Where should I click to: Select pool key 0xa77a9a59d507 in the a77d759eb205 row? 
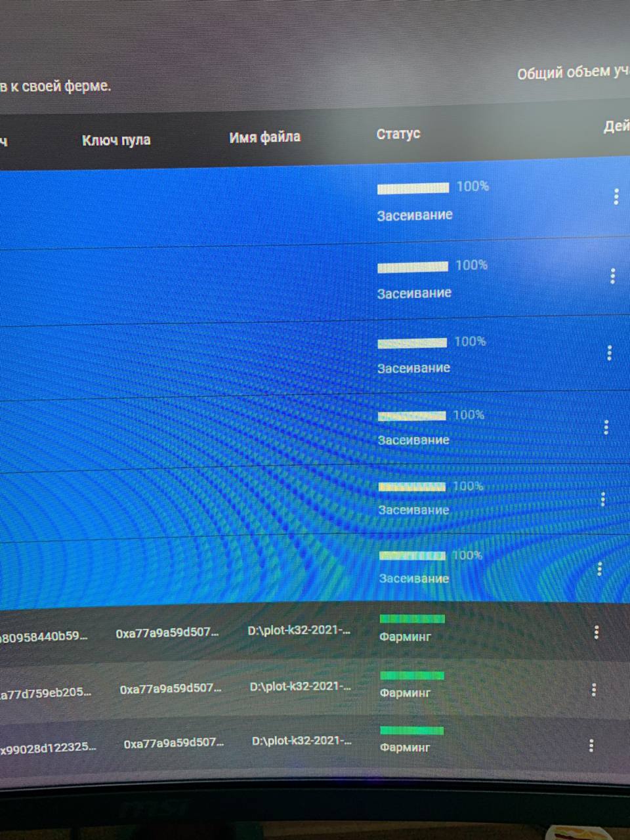pyautogui.click(x=171, y=688)
